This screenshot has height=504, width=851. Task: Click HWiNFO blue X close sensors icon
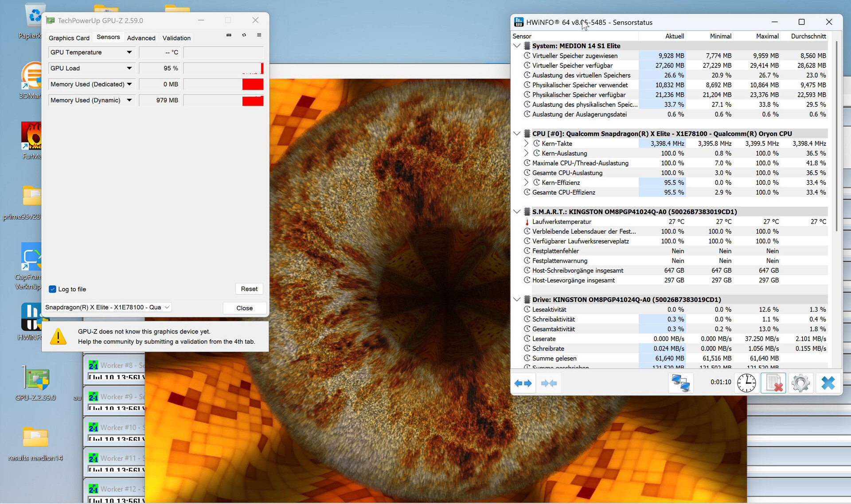pyautogui.click(x=828, y=383)
